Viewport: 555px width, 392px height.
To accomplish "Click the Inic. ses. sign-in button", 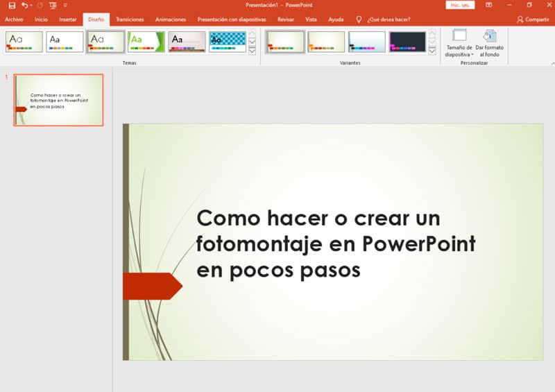I will [x=460, y=5].
